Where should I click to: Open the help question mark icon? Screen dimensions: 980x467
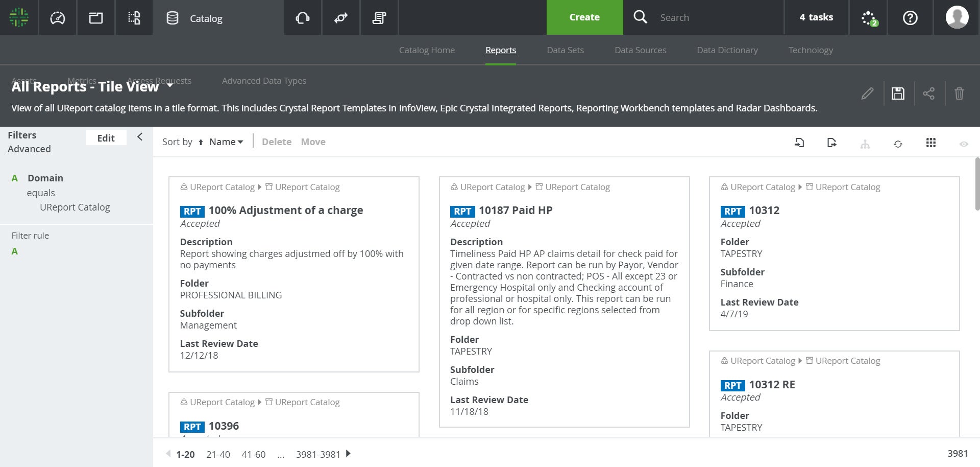click(910, 18)
